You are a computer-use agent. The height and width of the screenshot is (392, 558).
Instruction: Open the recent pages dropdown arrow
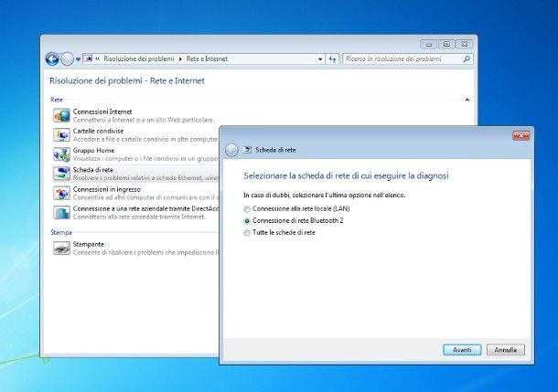[x=79, y=59]
